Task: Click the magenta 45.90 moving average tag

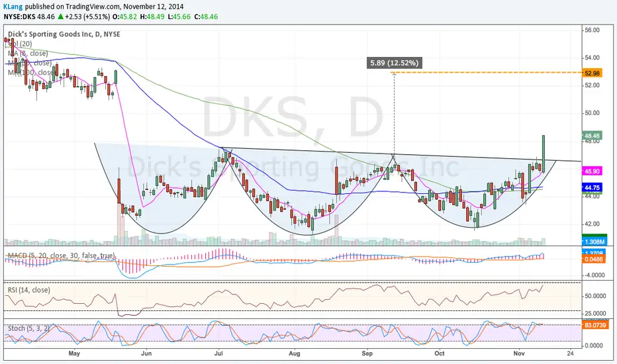Action: [593, 171]
